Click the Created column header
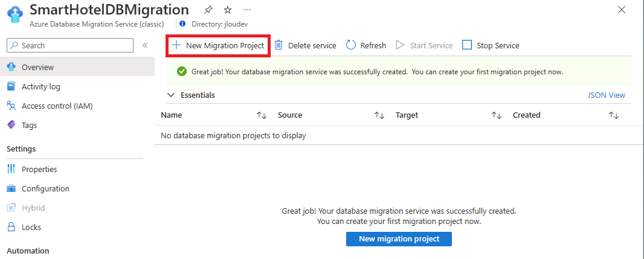 (x=527, y=115)
